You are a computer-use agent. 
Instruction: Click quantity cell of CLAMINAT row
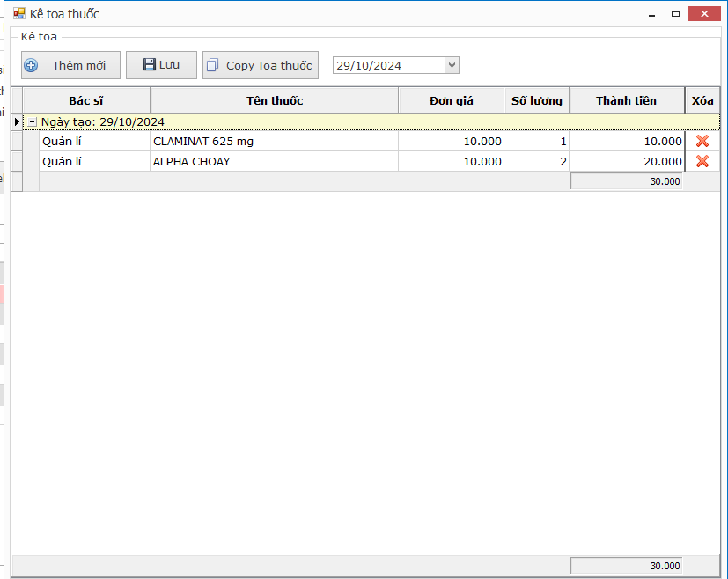point(536,141)
